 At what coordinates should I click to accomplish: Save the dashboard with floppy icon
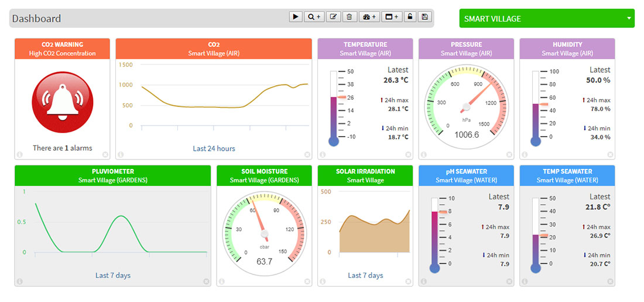click(x=425, y=17)
